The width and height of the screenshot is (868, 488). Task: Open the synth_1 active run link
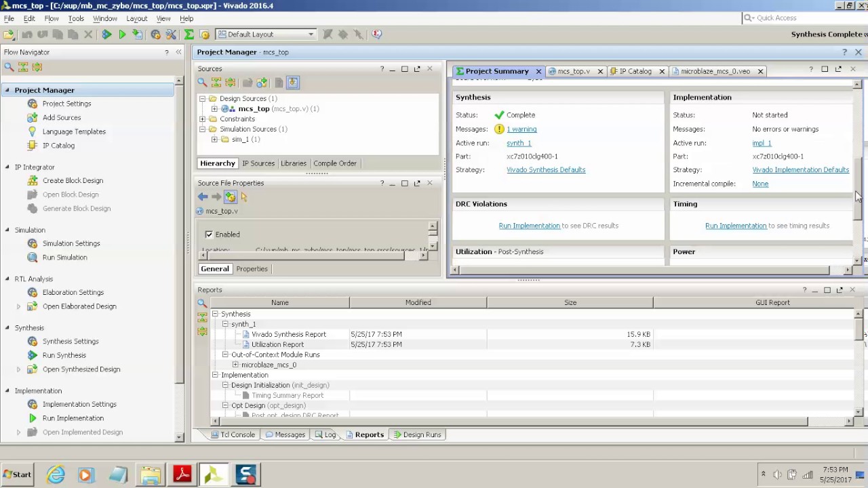(519, 143)
